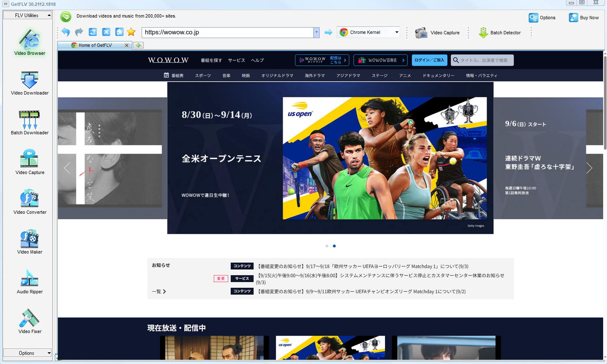Click the vertical page scrollbar

click(x=605, y=103)
